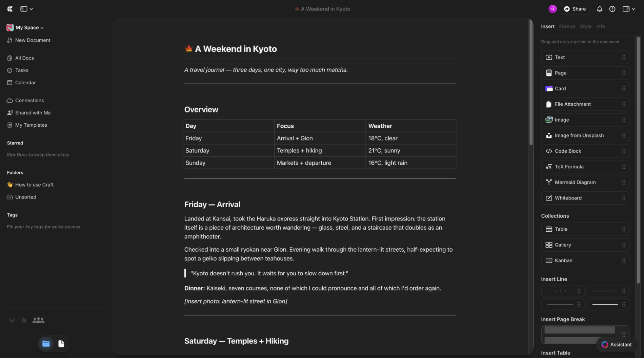Open the Craft Assistant

(x=617, y=344)
